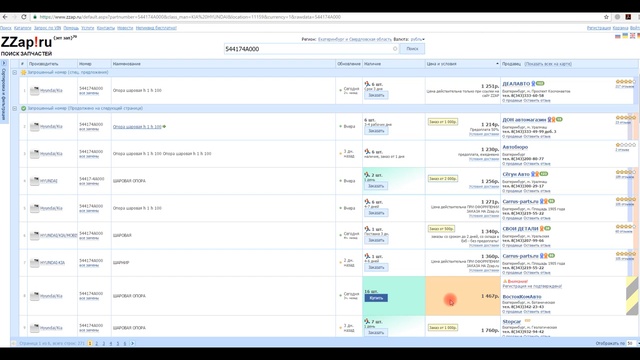Click the delivery icon in ДЕАЛАВТО availability cell
Screen dimensions: 640x360
(x=367, y=83)
